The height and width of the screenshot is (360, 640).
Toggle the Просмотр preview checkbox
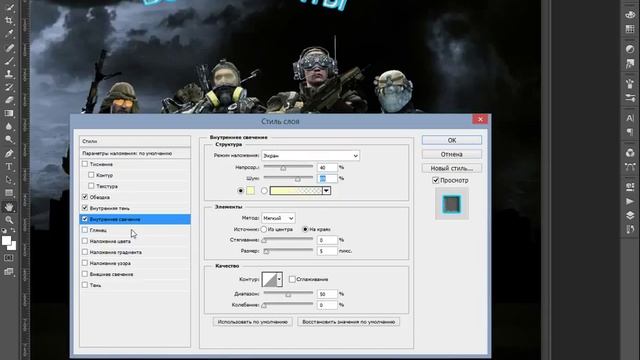436,180
